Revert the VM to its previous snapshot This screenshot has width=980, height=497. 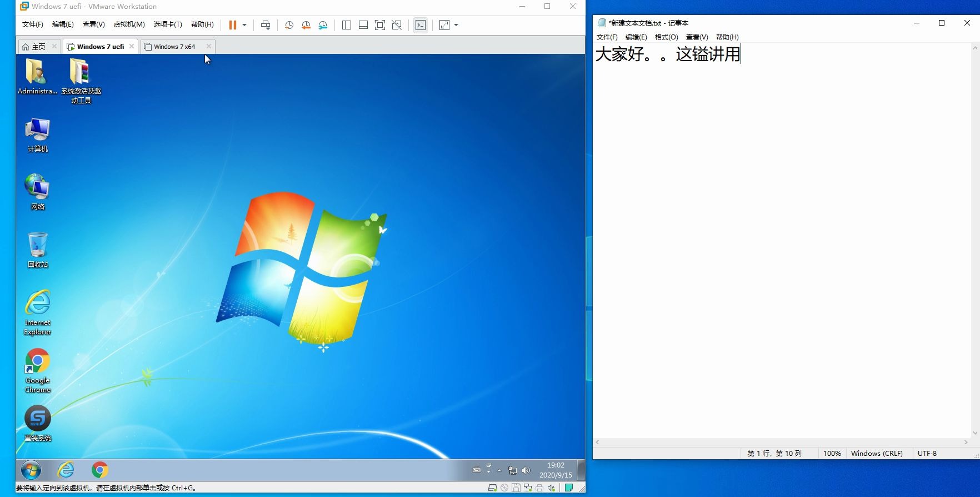click(x=306, y=25)
